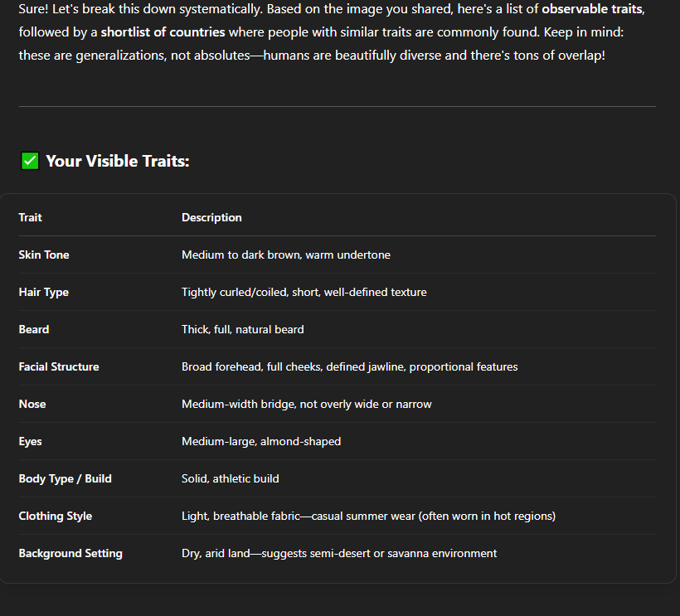Click the 'Background Setting' trait cell
680x616 pixels.
pos(70,553)
